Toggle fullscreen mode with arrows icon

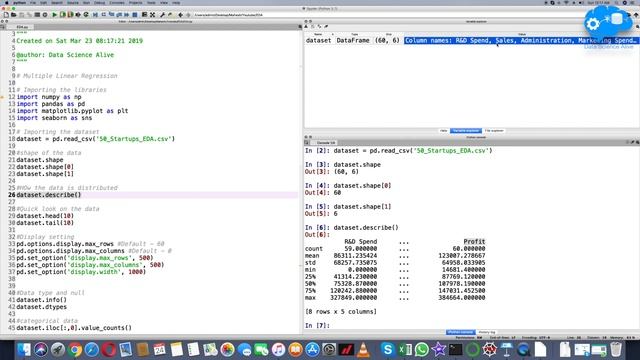(153, 15)
